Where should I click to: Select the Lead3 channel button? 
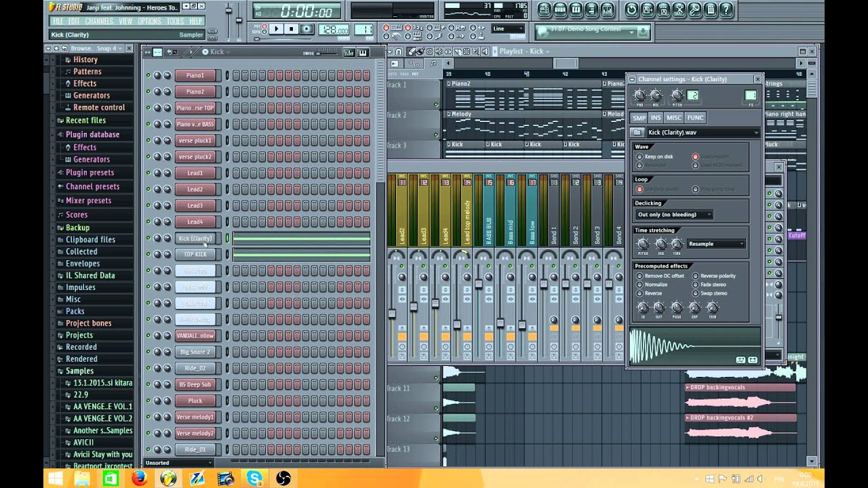tap(195, 205)
